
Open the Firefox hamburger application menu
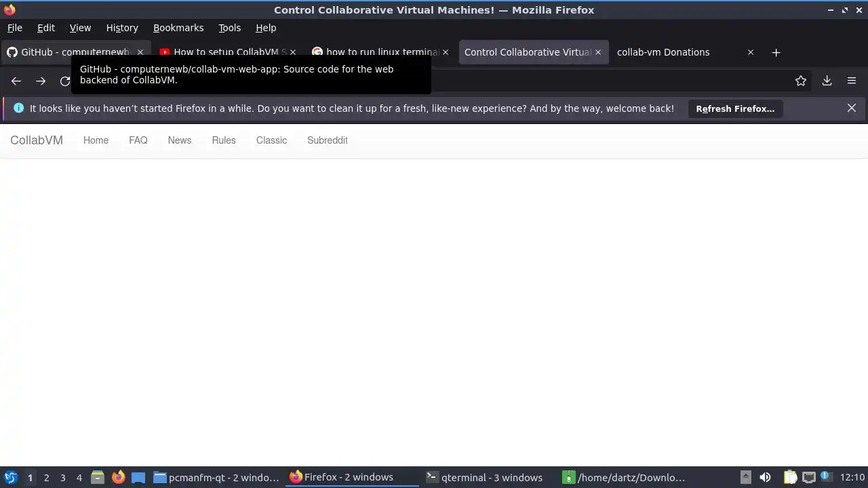click(852, 81)
